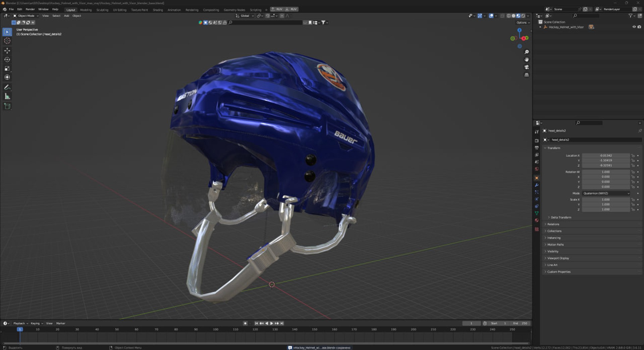Image resolution: width=644 pixels, height=350 pixels.
Task: Click the Location Z value field
Action: tap(606, 165)
